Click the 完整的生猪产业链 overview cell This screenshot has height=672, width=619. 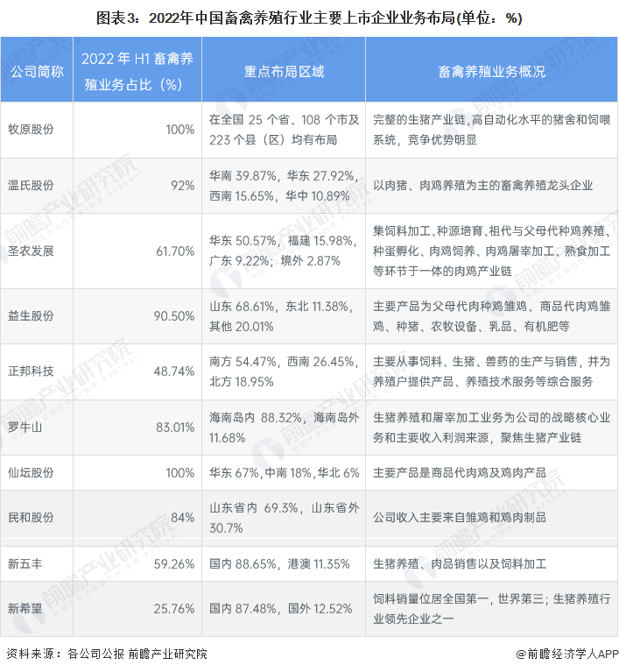pyautogui.click(x=491, y=130)
